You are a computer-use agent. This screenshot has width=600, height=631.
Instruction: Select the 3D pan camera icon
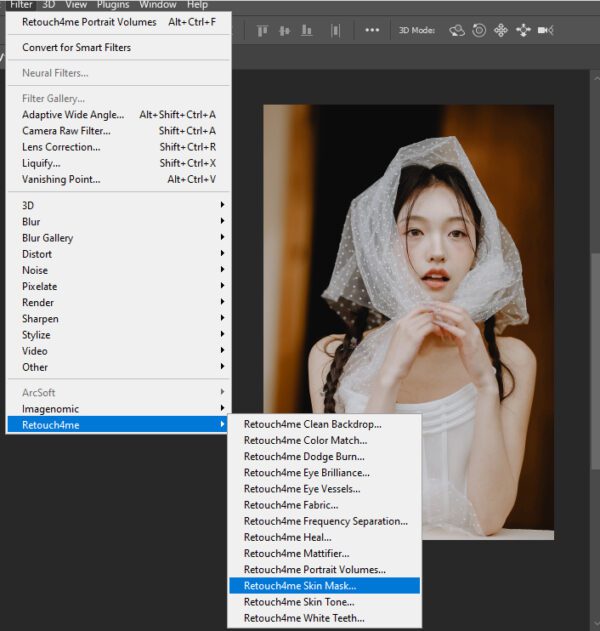(x=501, y=30)
